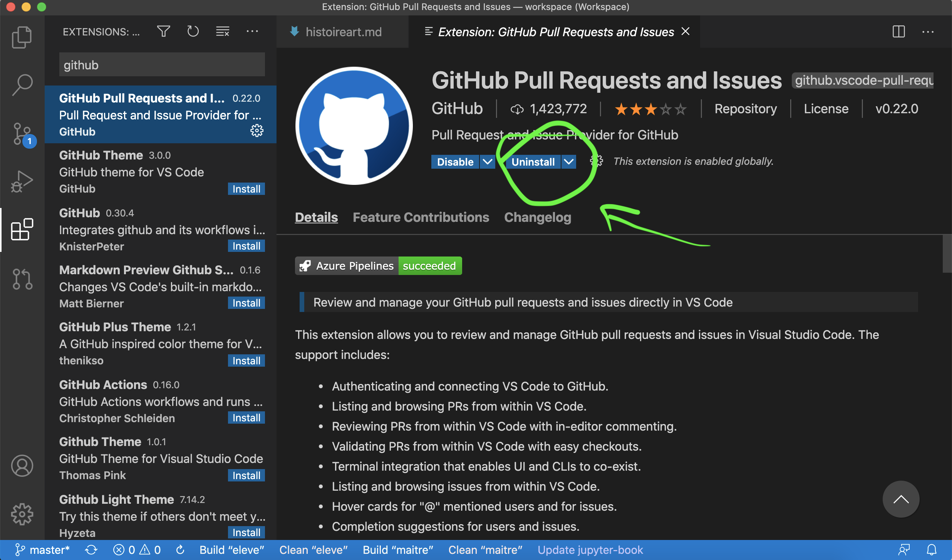Select the Extensions view icon
952x560 pixels.
(22, 230)
